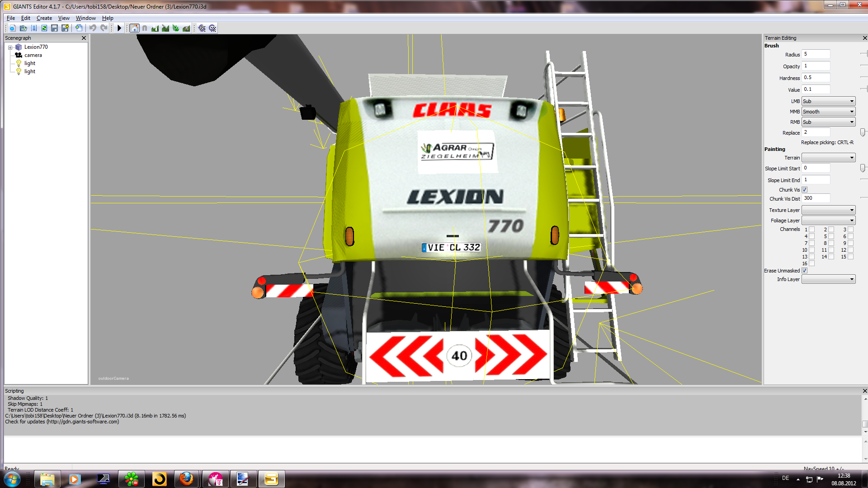Open the MMB brush mode dropdown
The width and height of the screenshot is (868, 488).
(x=828, y=112)
